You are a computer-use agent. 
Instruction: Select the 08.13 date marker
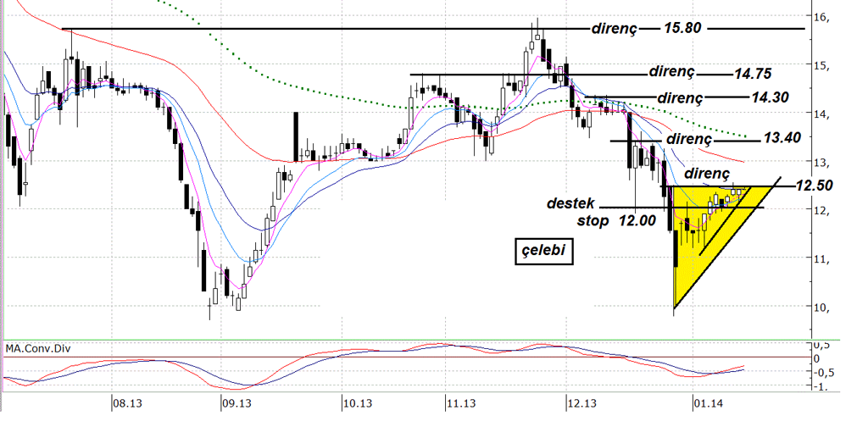[126, 404]
